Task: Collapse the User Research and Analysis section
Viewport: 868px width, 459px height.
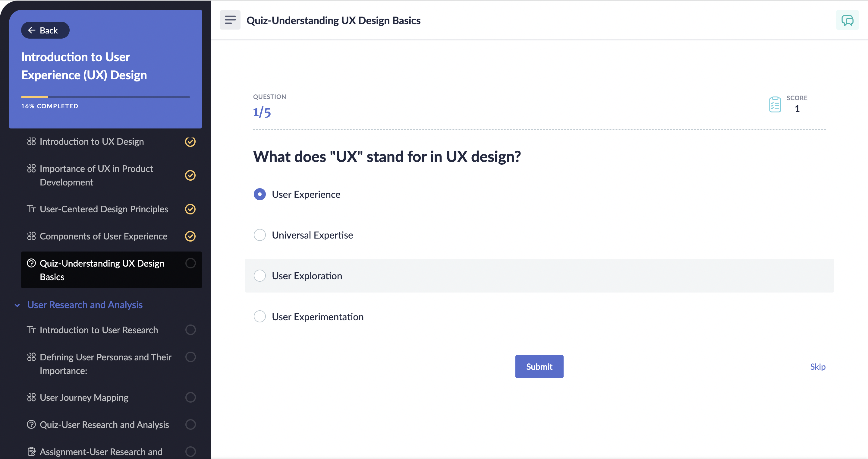Action: [x=17, y=305]
